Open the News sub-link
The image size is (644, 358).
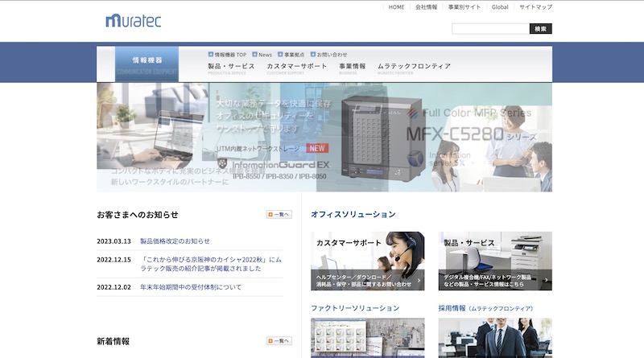click(262, 55)
